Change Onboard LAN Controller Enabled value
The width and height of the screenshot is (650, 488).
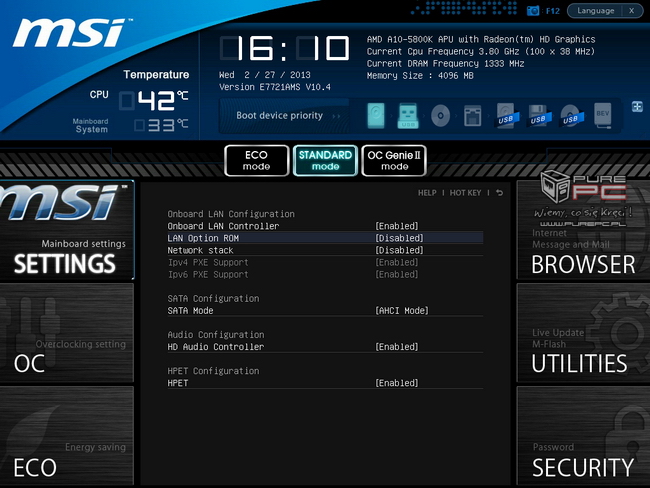pos(397,226)
